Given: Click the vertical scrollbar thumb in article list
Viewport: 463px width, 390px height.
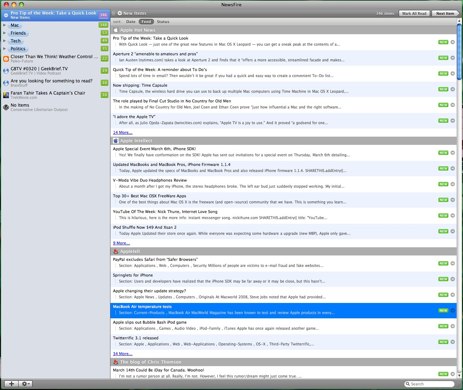Looking at the screenshot, I should pos(460,52).
